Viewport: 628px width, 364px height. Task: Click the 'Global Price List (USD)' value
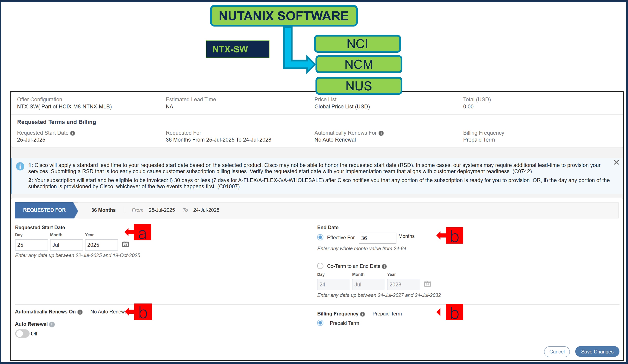pyautogui.click(x=342, y=106)
